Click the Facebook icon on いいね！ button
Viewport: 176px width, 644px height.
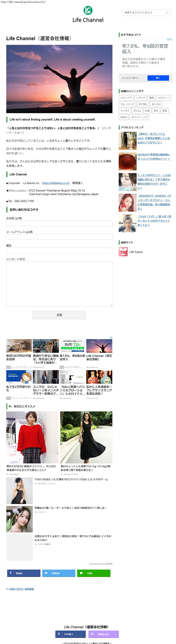click(59, 634)
